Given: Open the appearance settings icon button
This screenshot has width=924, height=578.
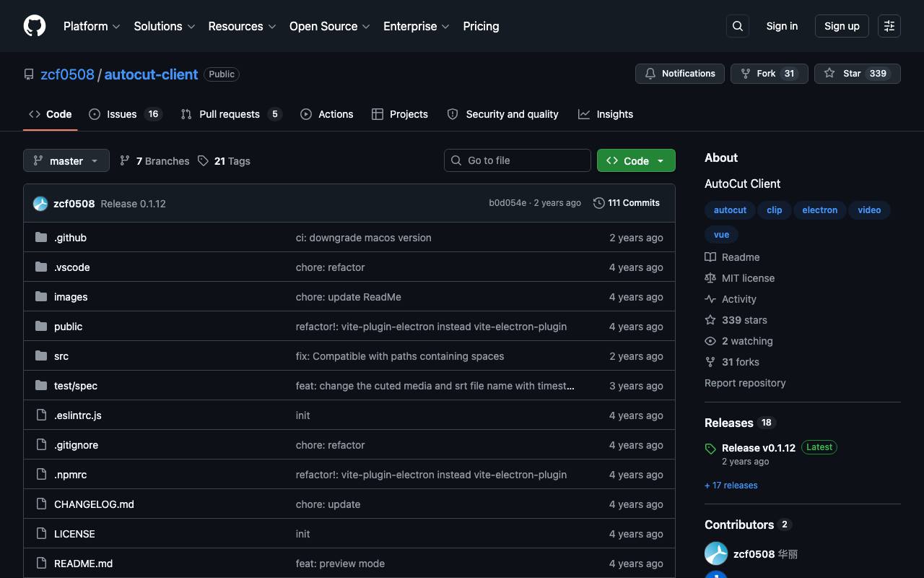Looking at the screenshot, I should click(889, 26).
